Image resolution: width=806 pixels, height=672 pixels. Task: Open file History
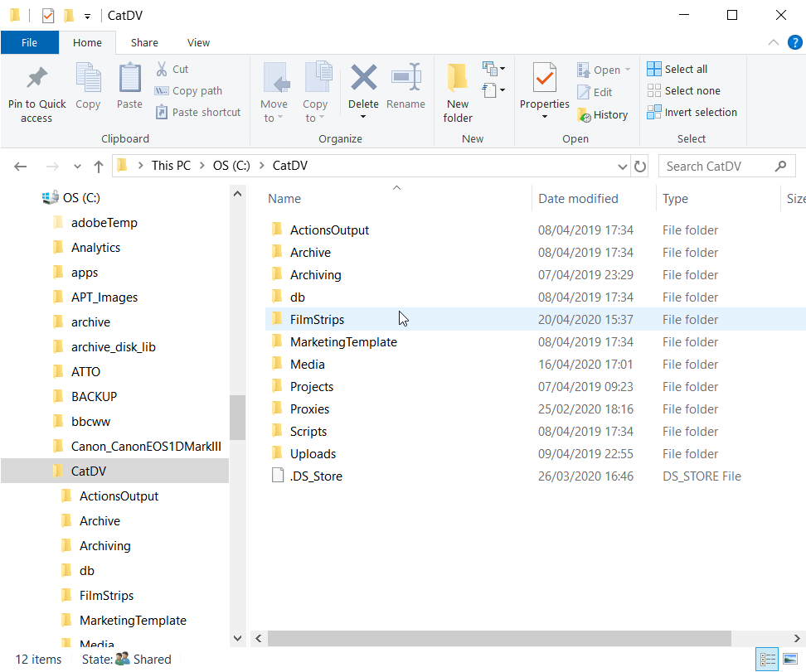pos(603,115)
